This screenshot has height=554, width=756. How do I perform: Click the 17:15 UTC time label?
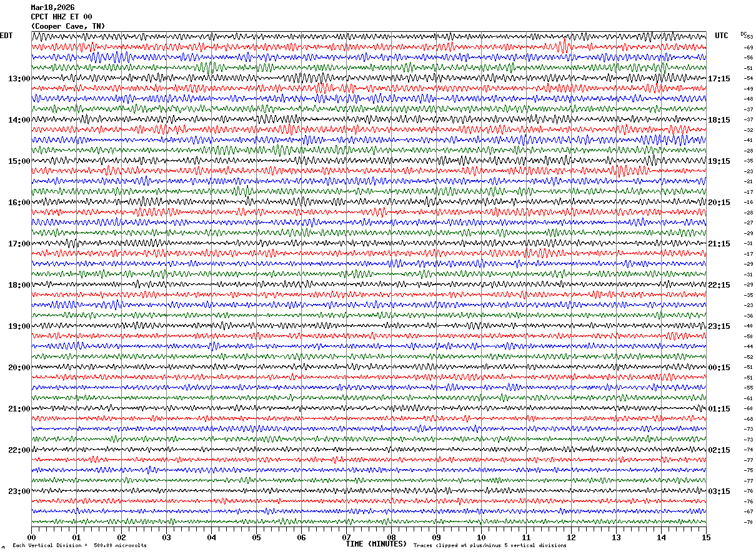[719, 79]
